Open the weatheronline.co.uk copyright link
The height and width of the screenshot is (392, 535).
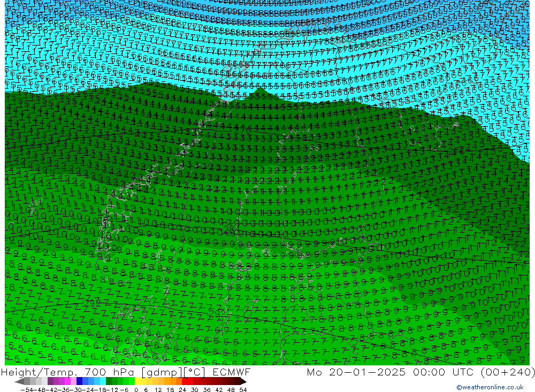pyautogui.click(x=490, y=387)
